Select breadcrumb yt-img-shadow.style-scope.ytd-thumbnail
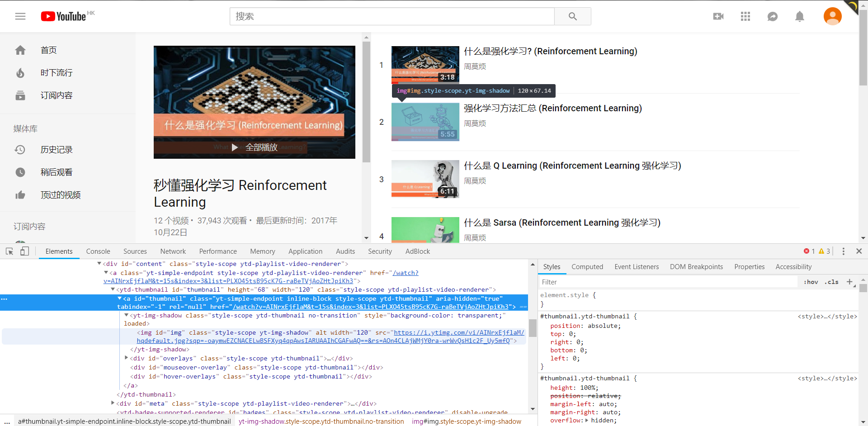 (x=321, y=421)
